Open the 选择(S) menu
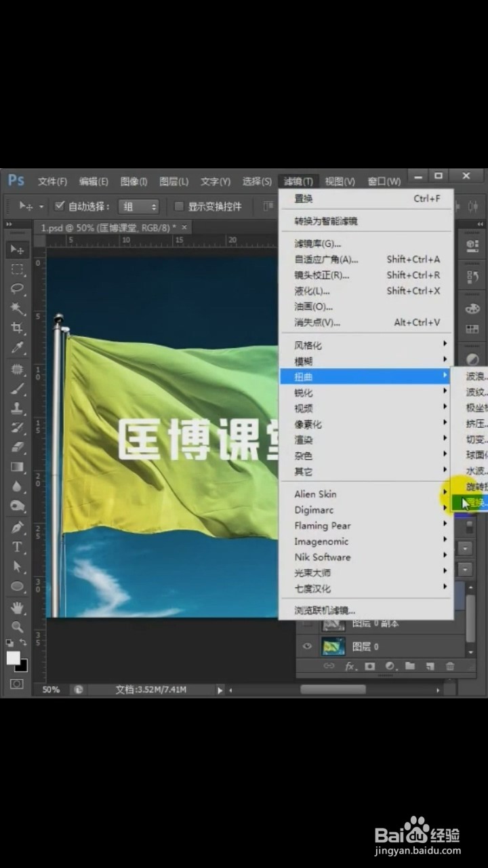Screen dimensions: 488x868 (257, 181)
